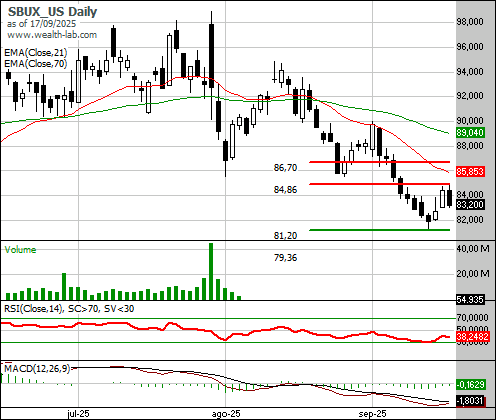Click the jul-25 date axis label
The width and height of the screenshot is (496, 420).
pyautogui.click(x=78, y=414)
